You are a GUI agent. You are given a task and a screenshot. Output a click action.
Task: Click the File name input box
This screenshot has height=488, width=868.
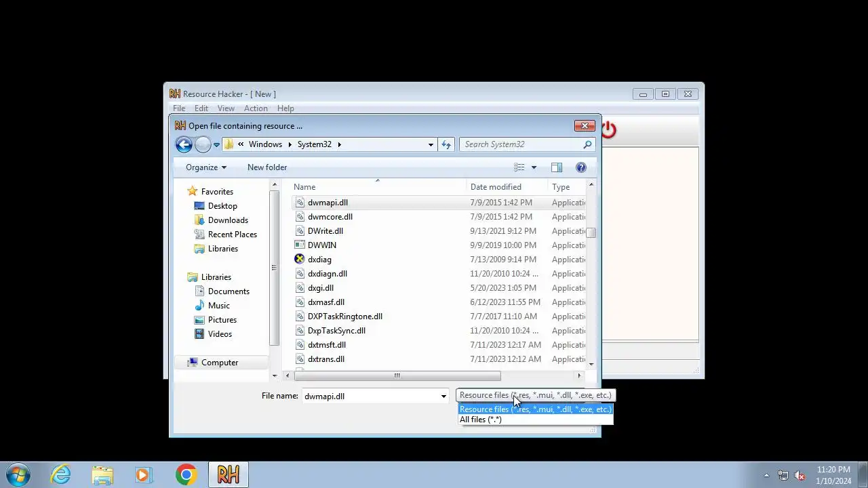[x=370, y=396]
